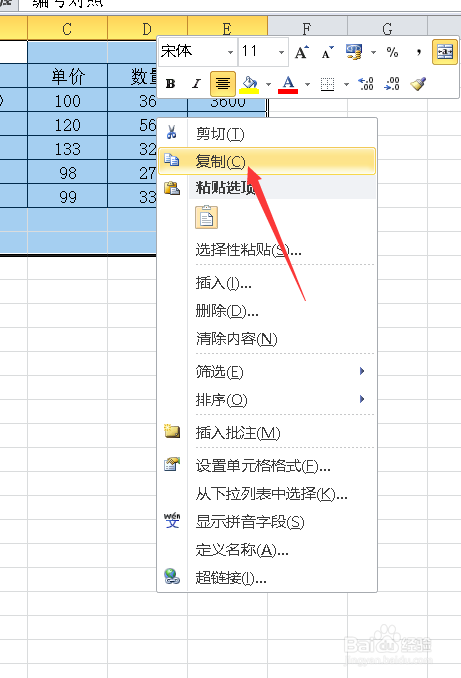Choose 定义名称(A)...

click(x=267, y=550)
